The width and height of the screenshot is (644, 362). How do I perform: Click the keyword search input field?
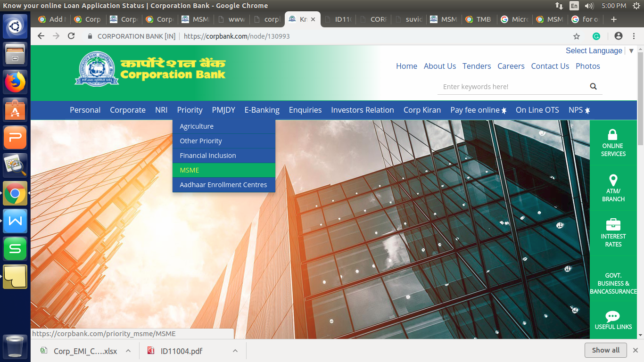point(514,87)
